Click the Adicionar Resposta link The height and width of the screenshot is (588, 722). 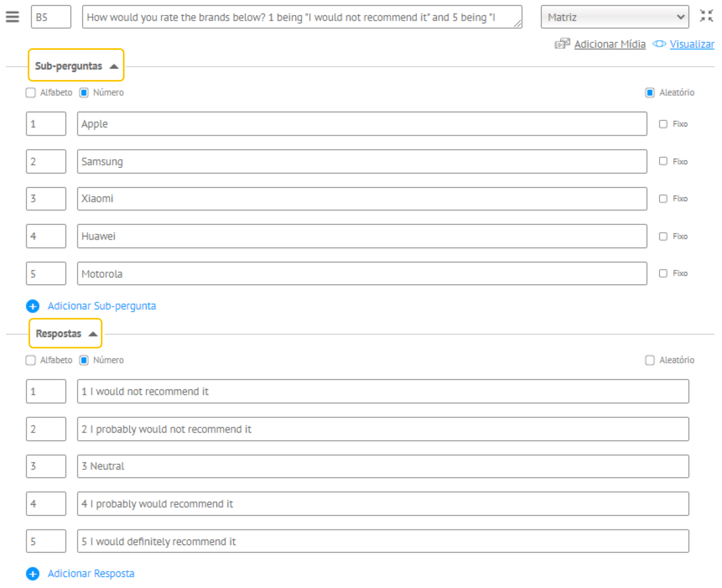[x=91, y=573]
